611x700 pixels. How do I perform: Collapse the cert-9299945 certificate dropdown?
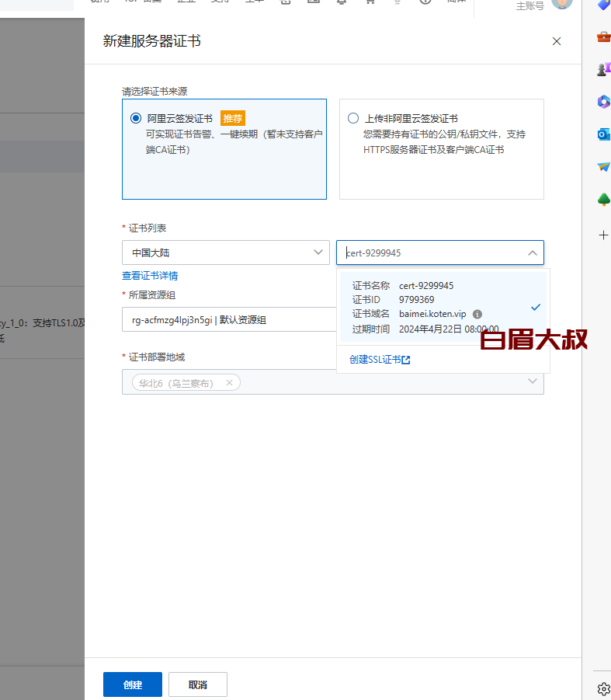pyautogui.click(x=532, y=253)
